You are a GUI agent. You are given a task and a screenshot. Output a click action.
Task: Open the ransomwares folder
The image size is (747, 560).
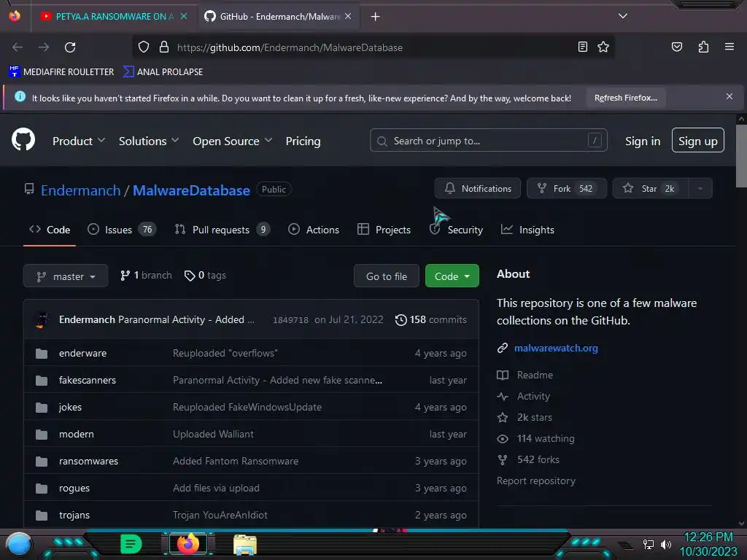(x=88, y=461)
